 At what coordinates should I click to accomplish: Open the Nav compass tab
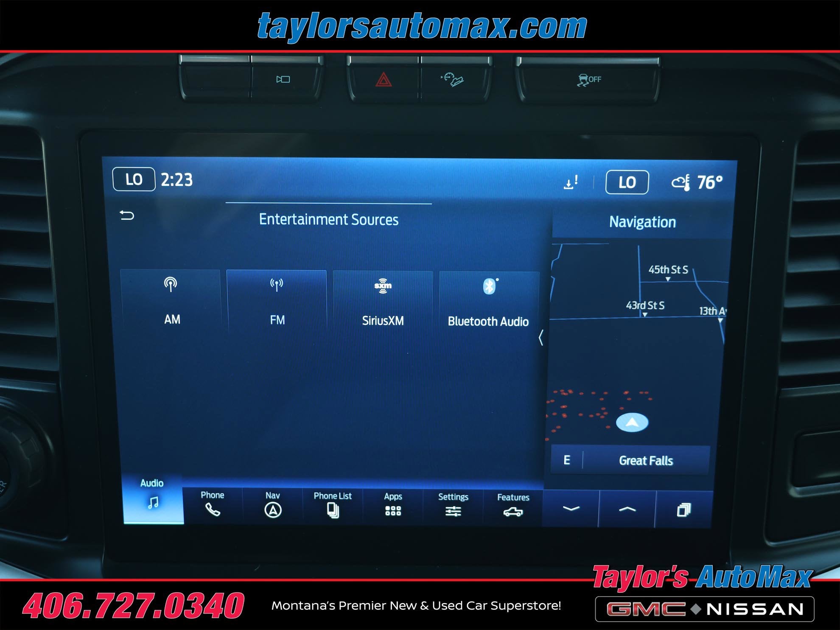pyautogui.click(x=273, y=505)
